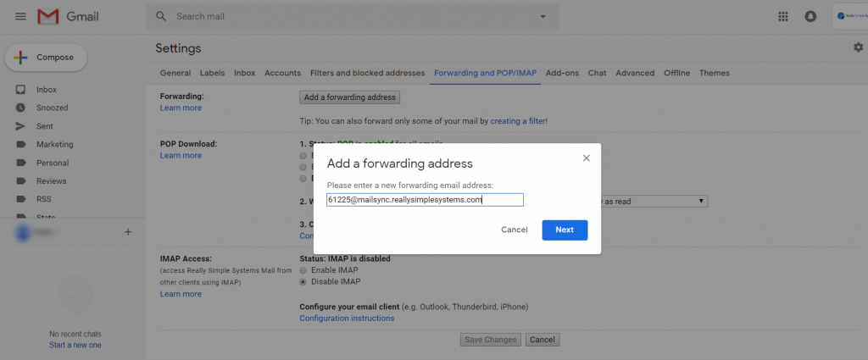Click the Marketing label icon
868x360 pixels.
[x=20, y=144]
